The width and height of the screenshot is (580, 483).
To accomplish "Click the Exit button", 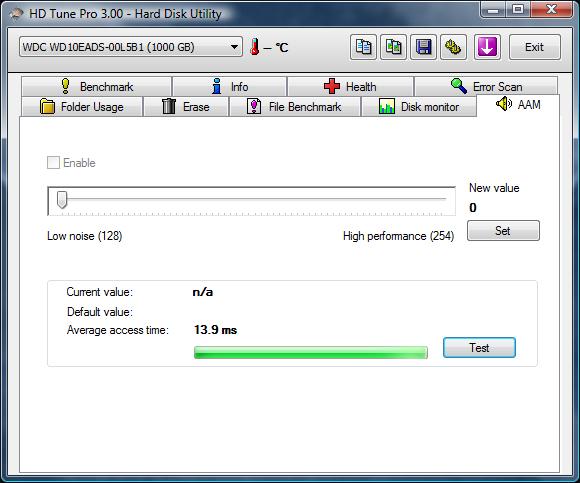I will 535,47.
